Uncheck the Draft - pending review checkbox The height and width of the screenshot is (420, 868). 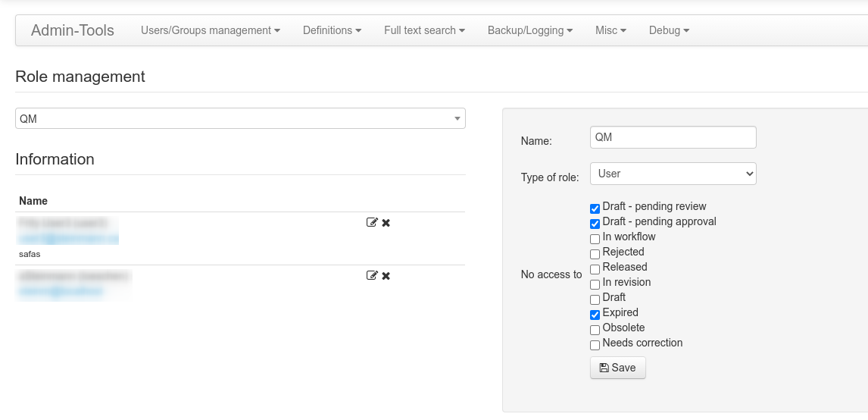point(595,208)
